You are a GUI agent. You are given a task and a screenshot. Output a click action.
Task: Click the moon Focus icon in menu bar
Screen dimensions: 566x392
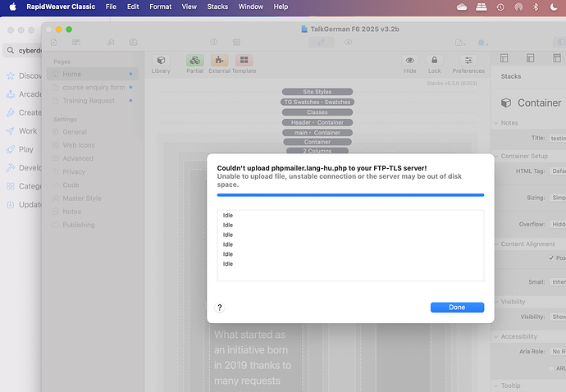(x=554, y=7)
